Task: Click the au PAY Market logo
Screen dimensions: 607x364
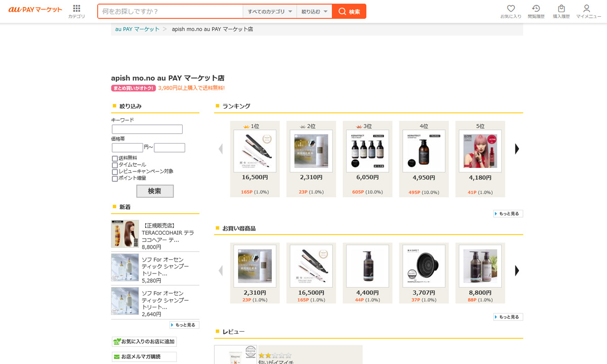Action: (35, 10)
